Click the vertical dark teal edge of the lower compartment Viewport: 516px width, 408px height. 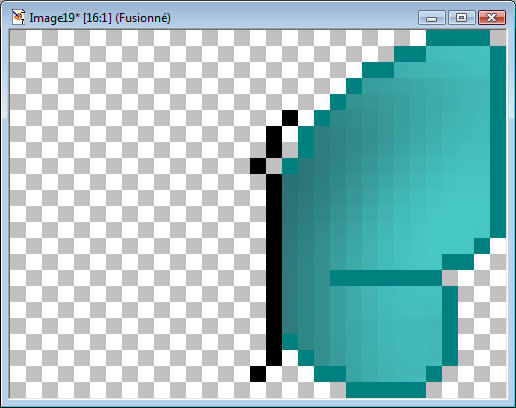coord(450,326)
